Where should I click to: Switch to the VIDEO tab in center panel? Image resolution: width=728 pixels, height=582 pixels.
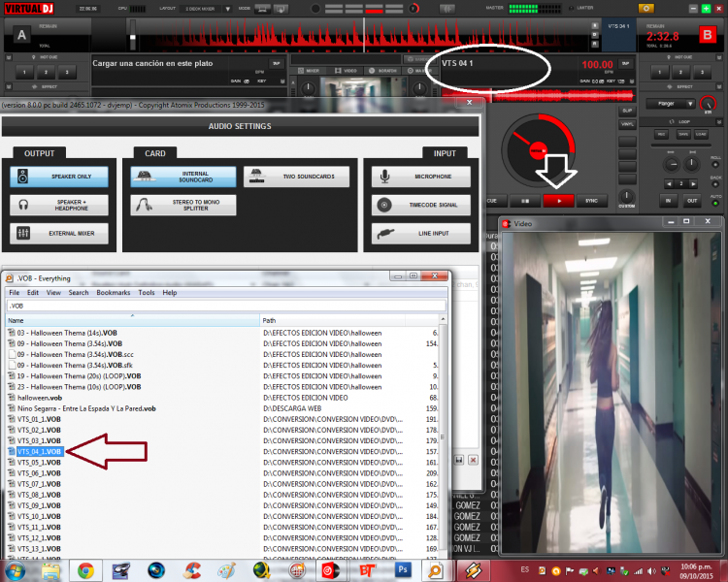tap(346, 71)
